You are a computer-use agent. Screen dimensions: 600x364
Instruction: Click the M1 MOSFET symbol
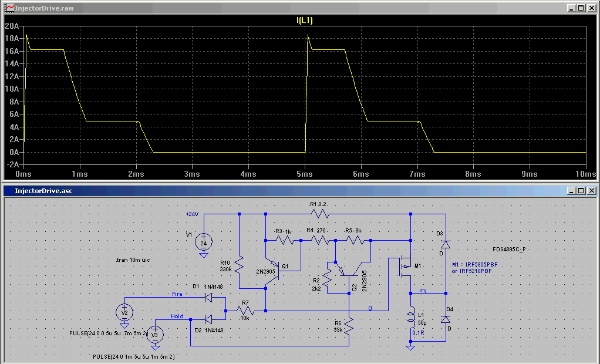(406, 267)
